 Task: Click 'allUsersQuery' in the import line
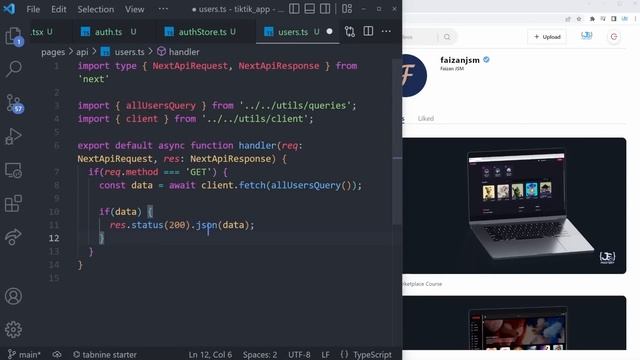click(x=161, y=105)
